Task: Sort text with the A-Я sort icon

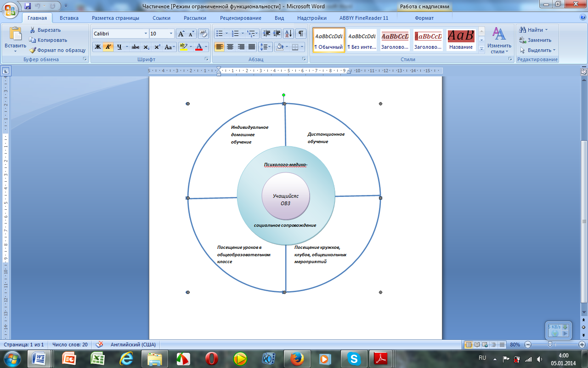Action: pyautogui.click(x=289, y=34)
